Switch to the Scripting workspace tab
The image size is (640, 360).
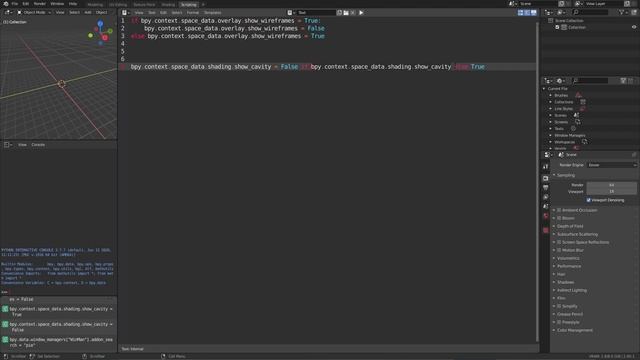(189, 4)
